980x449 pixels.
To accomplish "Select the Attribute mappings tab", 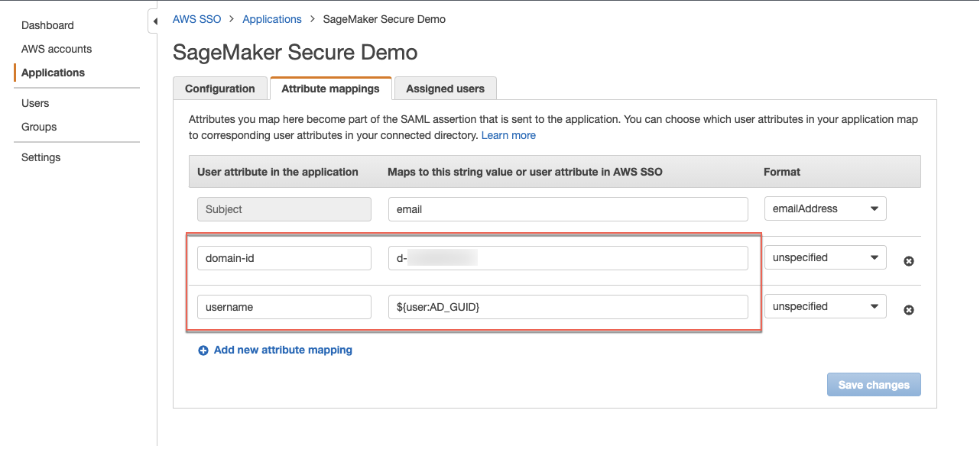I will click(331, 89).
